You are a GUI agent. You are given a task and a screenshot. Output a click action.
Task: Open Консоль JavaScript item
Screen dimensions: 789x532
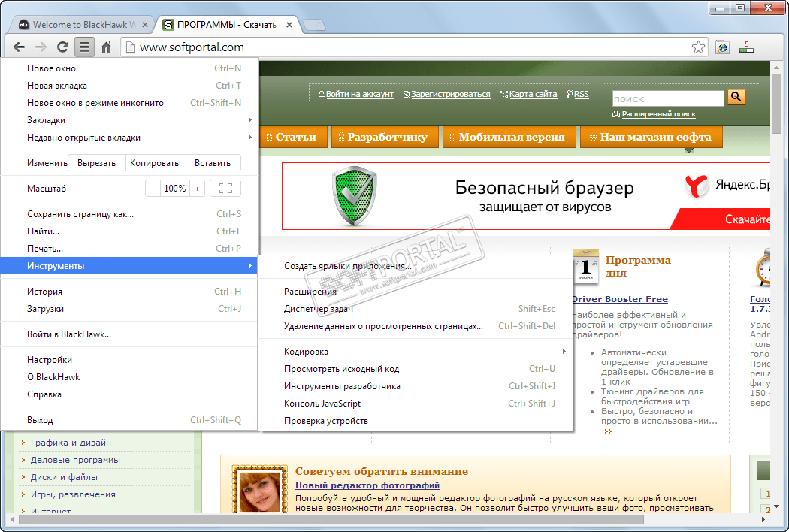pos(415,404)
